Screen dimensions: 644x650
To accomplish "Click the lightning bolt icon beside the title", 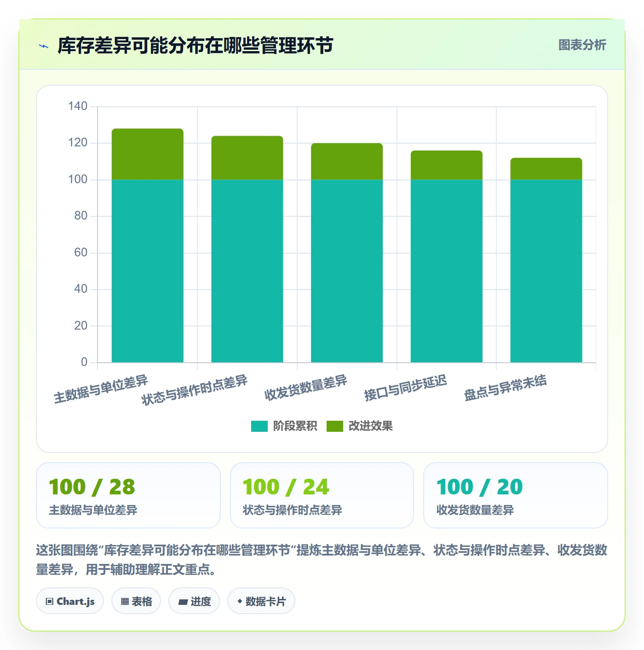I will [x=44, y=46].
